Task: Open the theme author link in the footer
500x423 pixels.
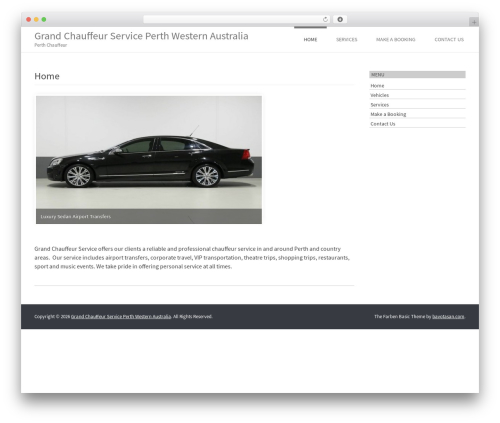Action: [448, 316]
